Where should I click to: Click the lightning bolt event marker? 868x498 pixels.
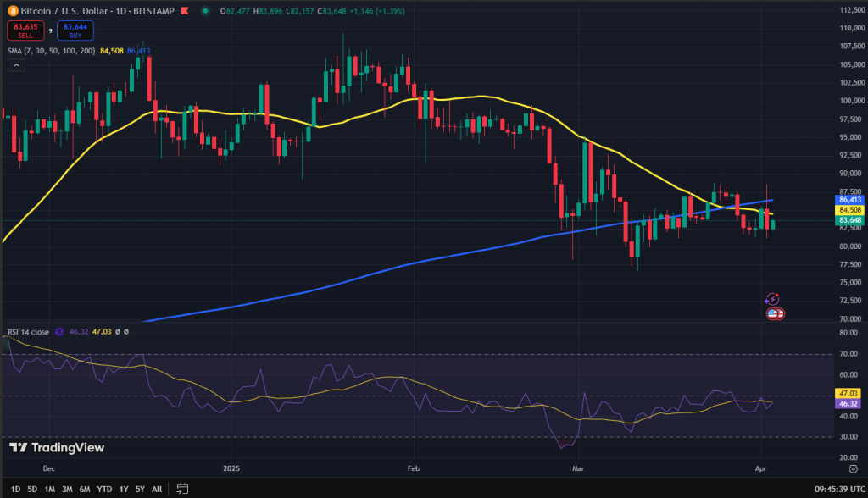click(771, 299)
